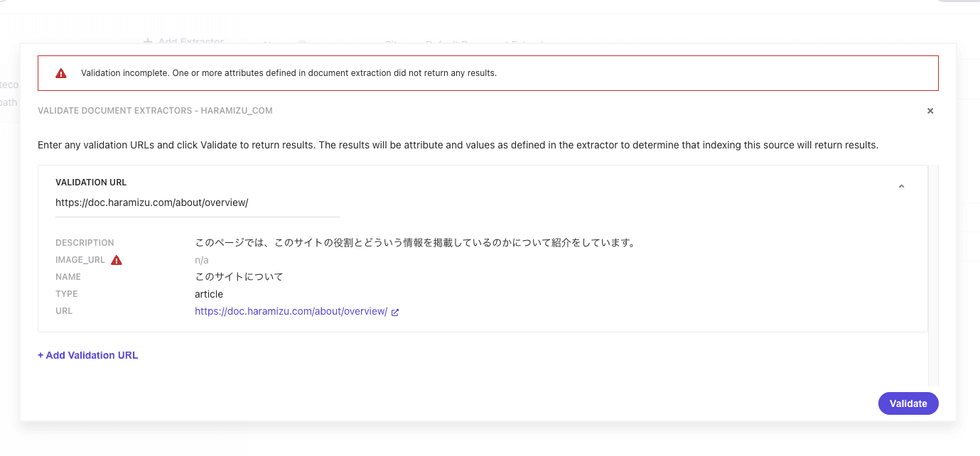This screenshot has width=980, height=456.
Task: Click the red warning icon in the validation banner
Action: 61,73
